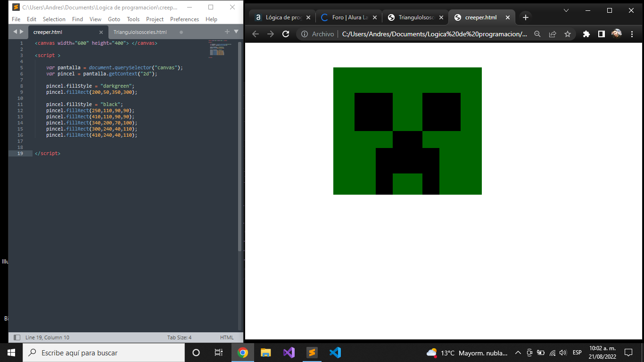The image size is (644, 362).
Task: Open VS Code from the taskbar
Action: tap(335, 353)
